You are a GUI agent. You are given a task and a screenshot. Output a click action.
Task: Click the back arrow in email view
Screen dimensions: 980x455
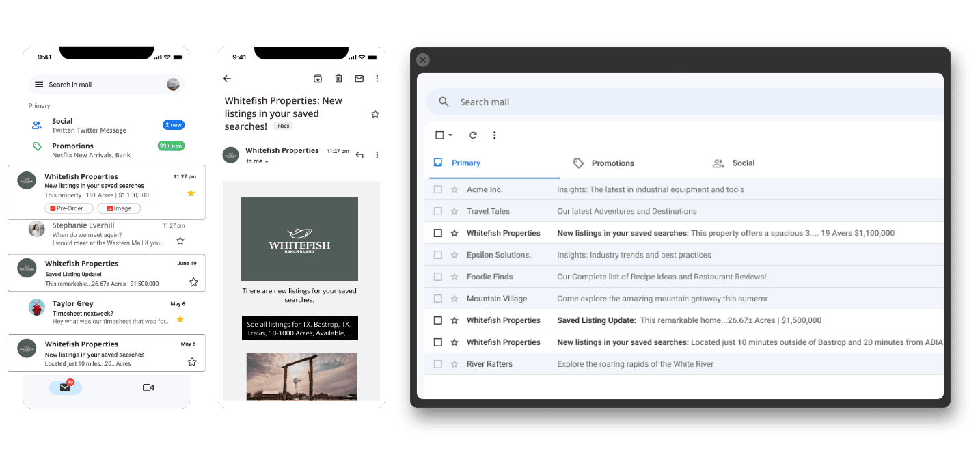228,79
